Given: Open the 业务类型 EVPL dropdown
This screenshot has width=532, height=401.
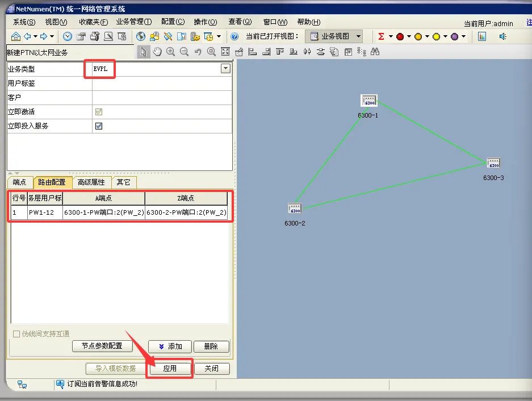Looking at the screenshot, I should (x=225, y=69).
